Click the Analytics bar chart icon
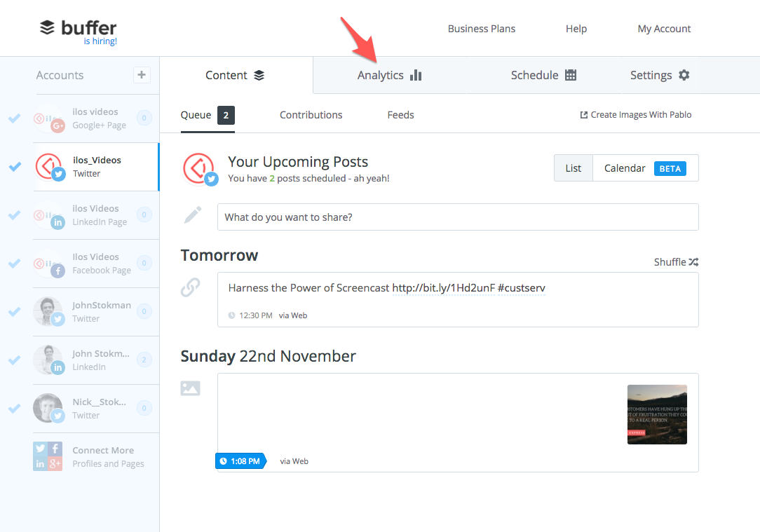Viewport: 760px width, 532px height. tap(416, 74)
